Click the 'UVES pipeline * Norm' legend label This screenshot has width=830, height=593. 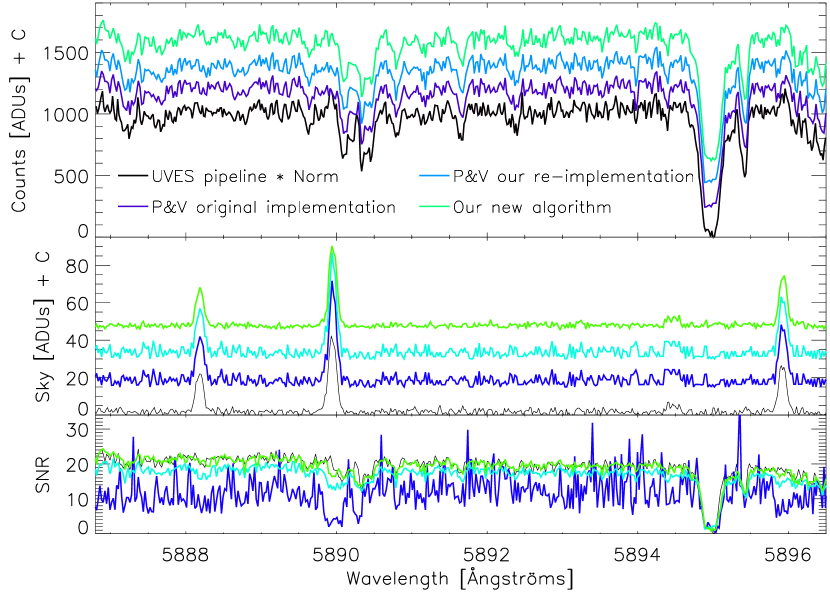[x=245, y=176]
